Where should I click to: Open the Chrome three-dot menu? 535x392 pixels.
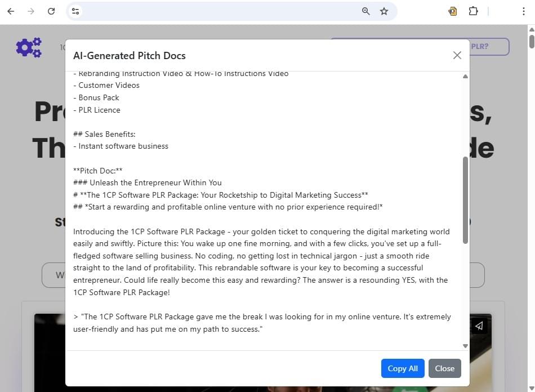524,11
